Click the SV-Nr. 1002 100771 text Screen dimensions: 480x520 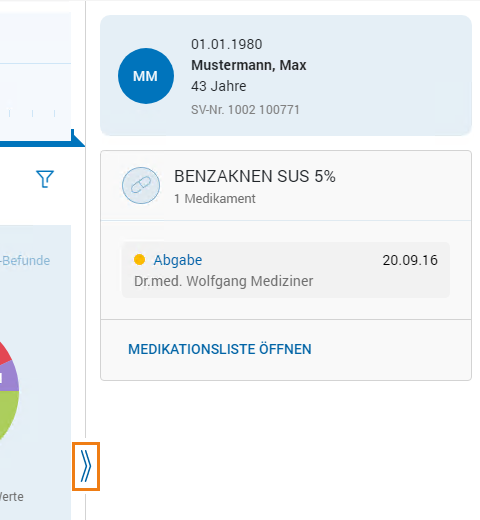coord(245,110)
